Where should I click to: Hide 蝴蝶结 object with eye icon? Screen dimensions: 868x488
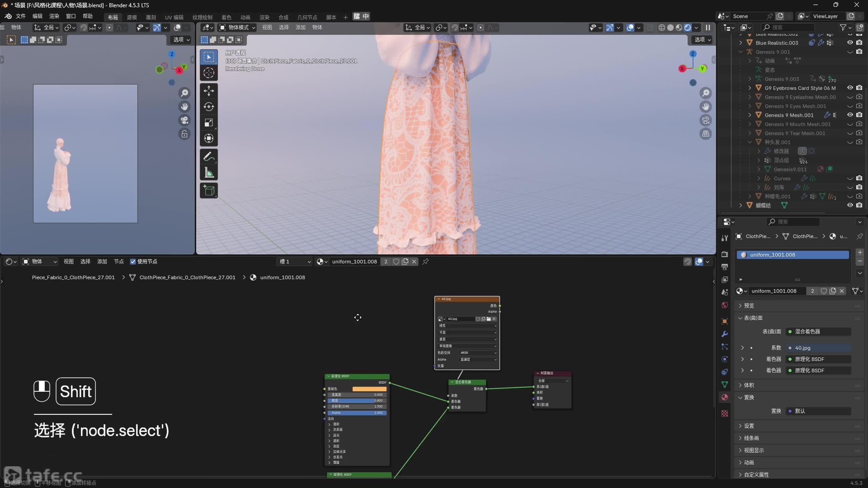coord(850,205)
